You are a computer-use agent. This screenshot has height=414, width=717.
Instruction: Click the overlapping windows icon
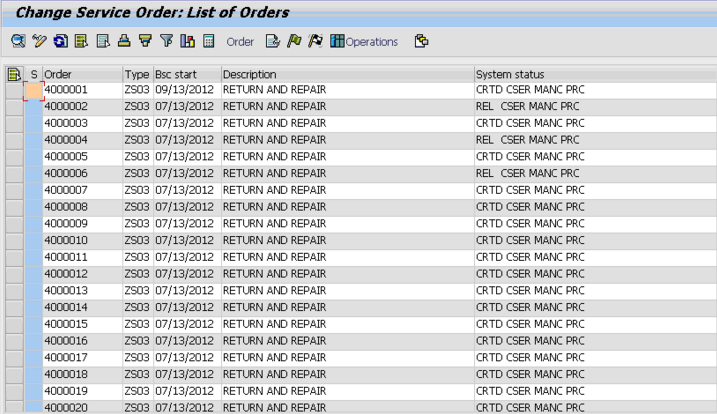pyautogui.click(x=421, y=41)
